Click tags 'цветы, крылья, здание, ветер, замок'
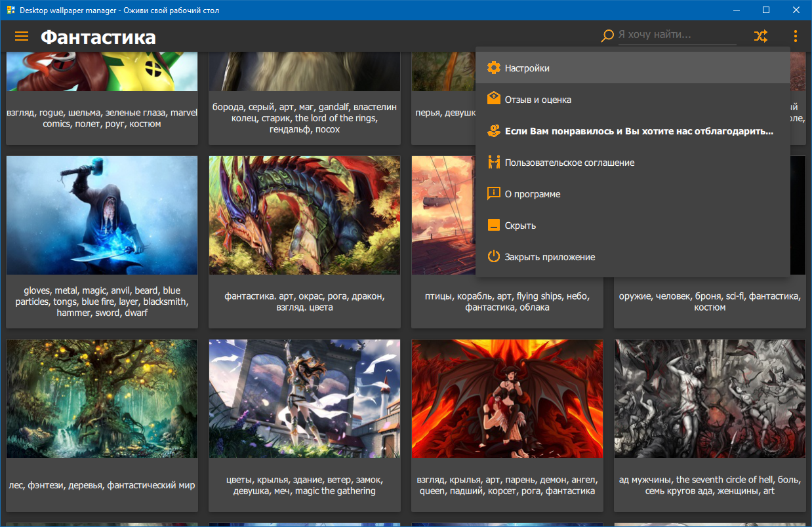 (304, 485)
